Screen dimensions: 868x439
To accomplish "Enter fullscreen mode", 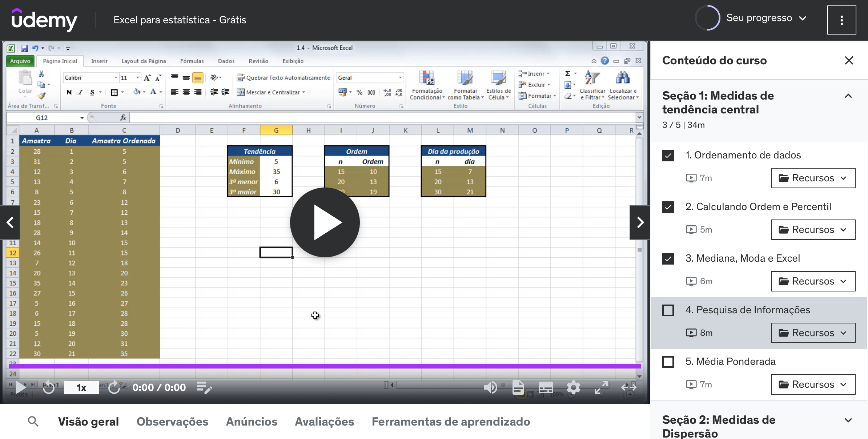I will pos(601,387).
